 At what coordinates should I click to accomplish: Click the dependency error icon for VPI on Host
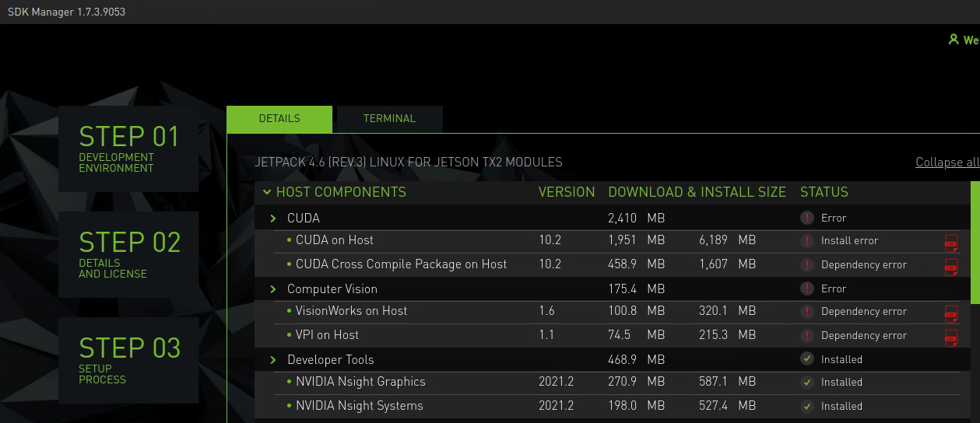[x=807, y=335]
